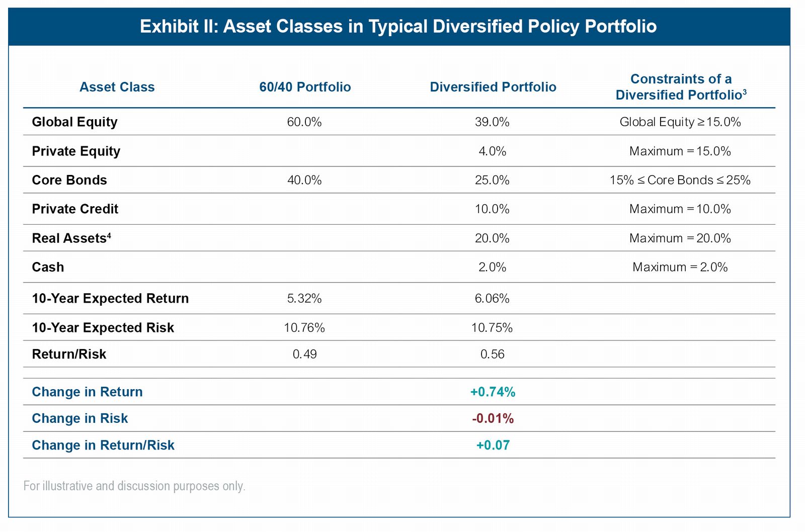Select the 5.32% expected return value
The width and height of the screenshot is (805, 532).
pos(304,299)
